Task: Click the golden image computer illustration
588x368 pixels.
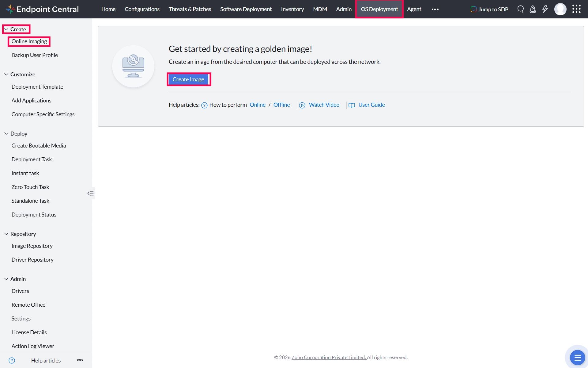Action: pyautogui.click(x=133, y=66)
